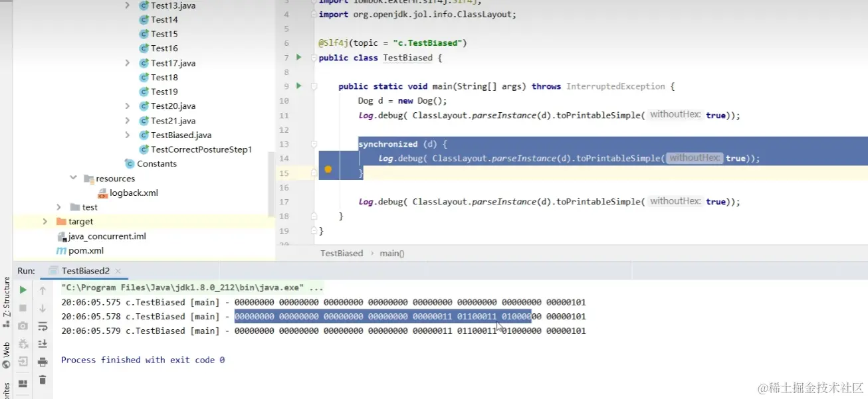Viewport: 868px width, 399px height.
Task: Click the 20:06:05.579 console log line
Action: point(324,331)
